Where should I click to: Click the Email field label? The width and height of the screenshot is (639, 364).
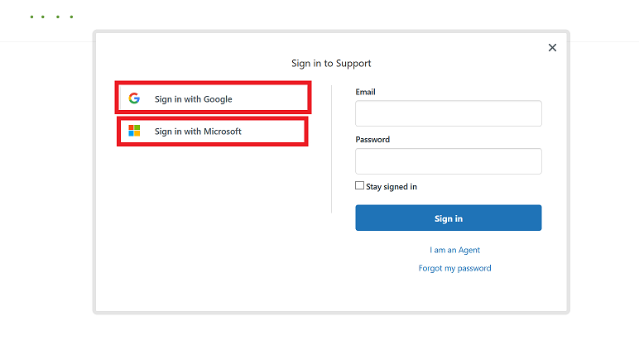(x=365, y=92)
